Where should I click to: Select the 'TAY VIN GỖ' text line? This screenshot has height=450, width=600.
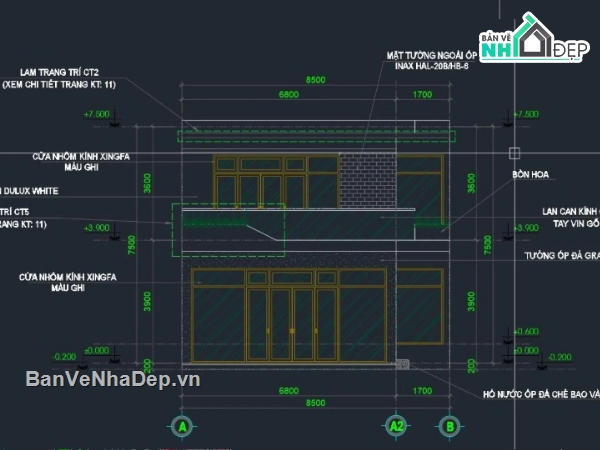(576, 223)
